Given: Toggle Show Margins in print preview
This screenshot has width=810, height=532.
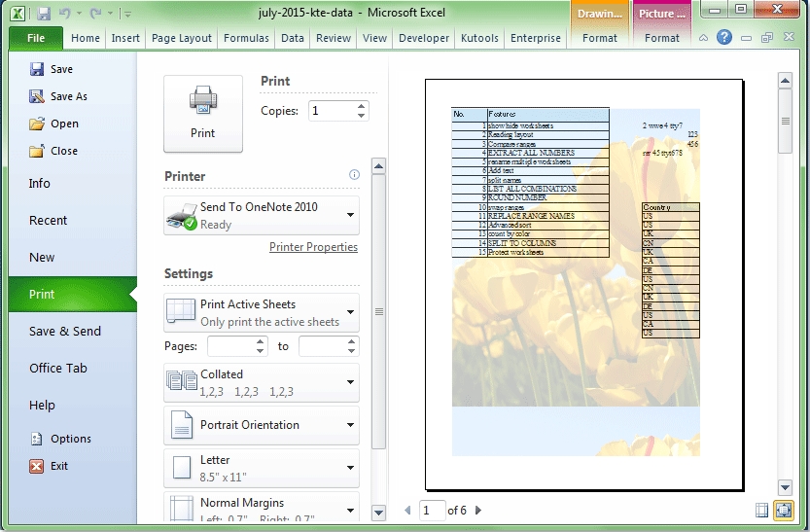Looking at the screenshot, I should tap(761, 510).
